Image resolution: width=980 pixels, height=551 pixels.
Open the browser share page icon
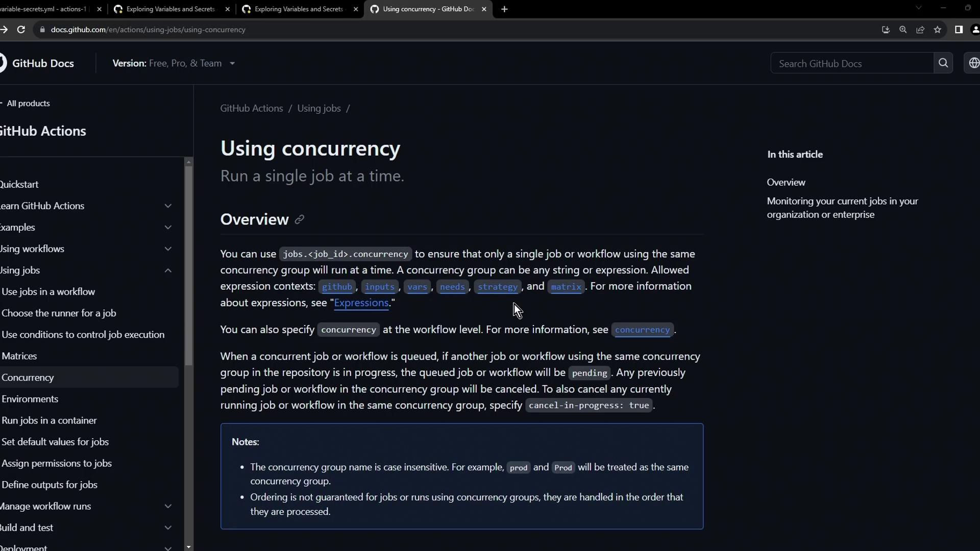point(920,30)
